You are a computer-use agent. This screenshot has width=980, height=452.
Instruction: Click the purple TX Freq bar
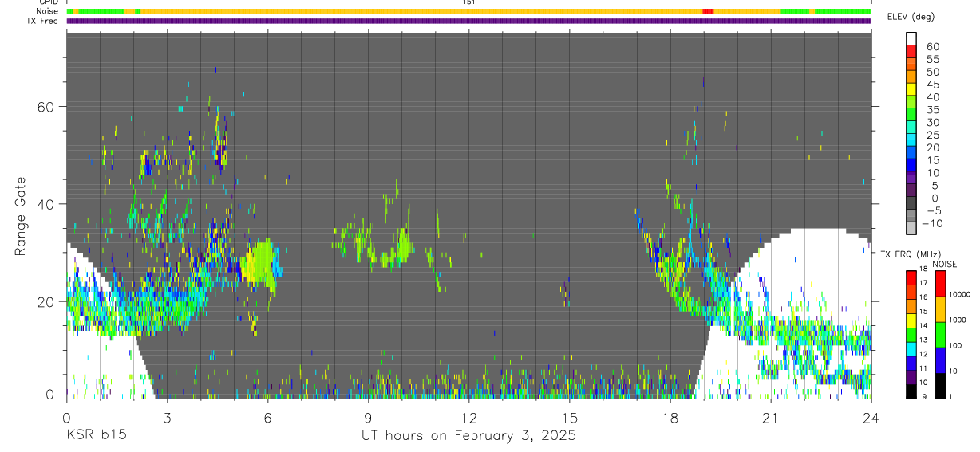(469, 21)
